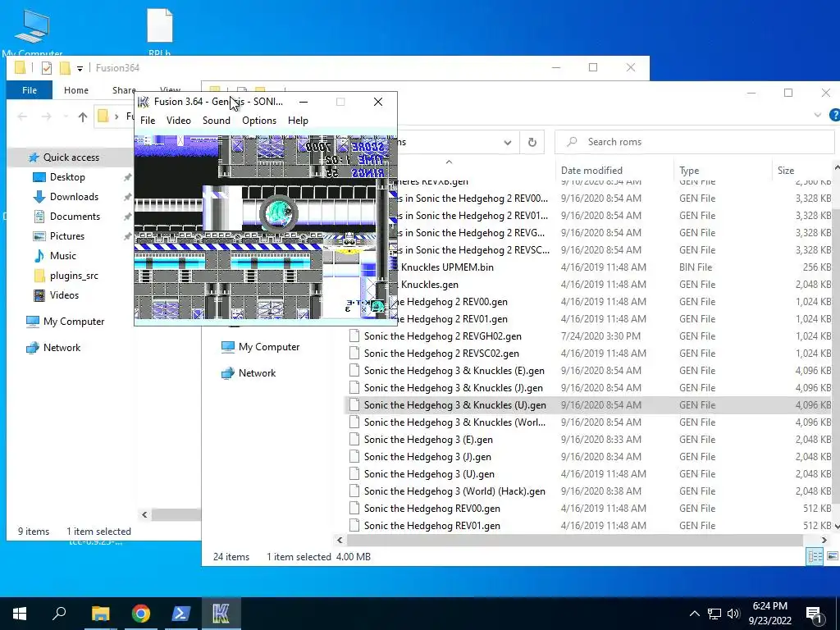Click the Search roms input field
The width and height of the screenshot is (840, 630).
click(695, 142)
